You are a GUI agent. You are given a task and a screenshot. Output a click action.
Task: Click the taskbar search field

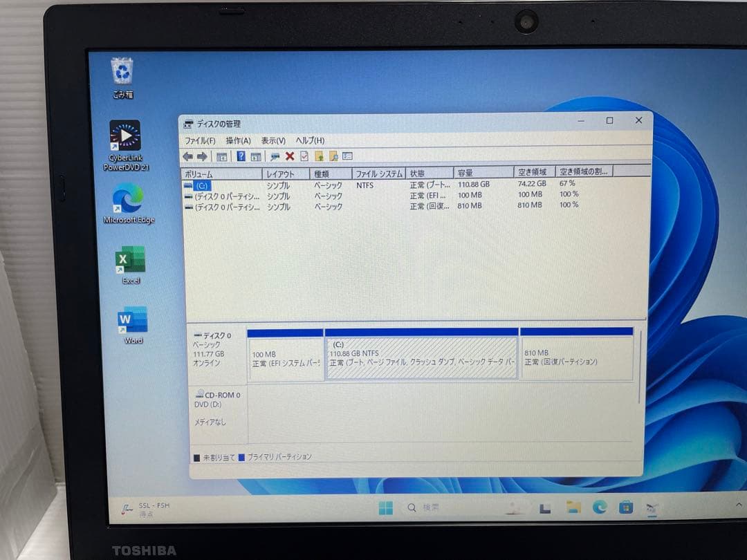tap(424, 507)
